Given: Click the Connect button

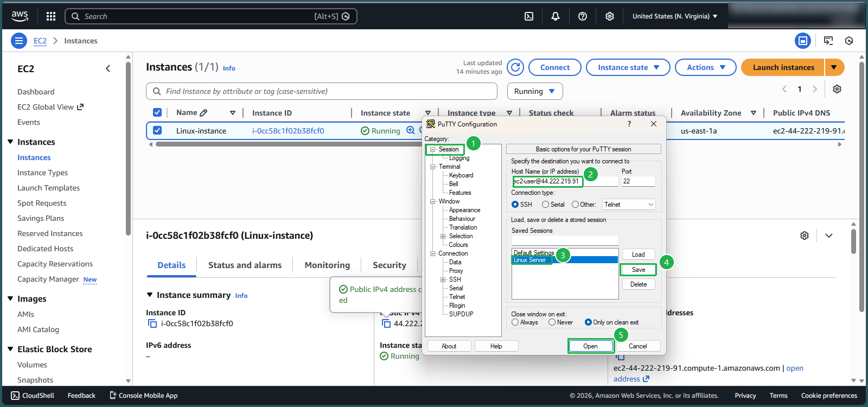Looking at the screenshot, I should click(x=555, y=67).
